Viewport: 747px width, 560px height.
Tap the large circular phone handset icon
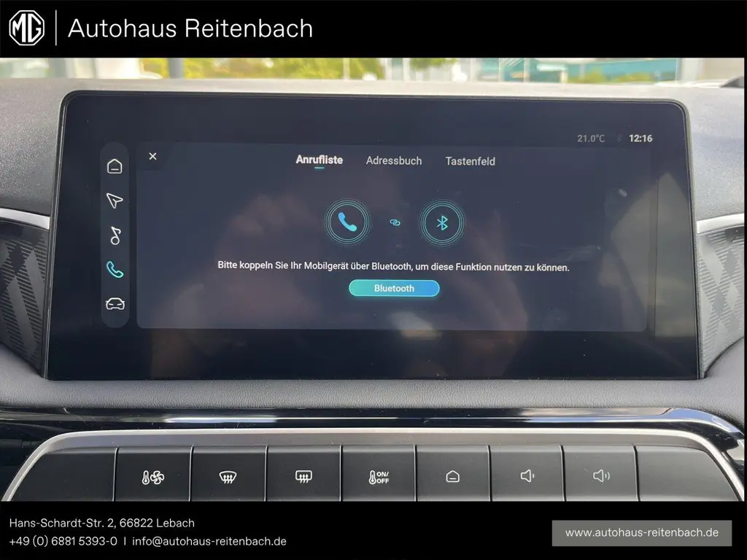click(347, 222)
